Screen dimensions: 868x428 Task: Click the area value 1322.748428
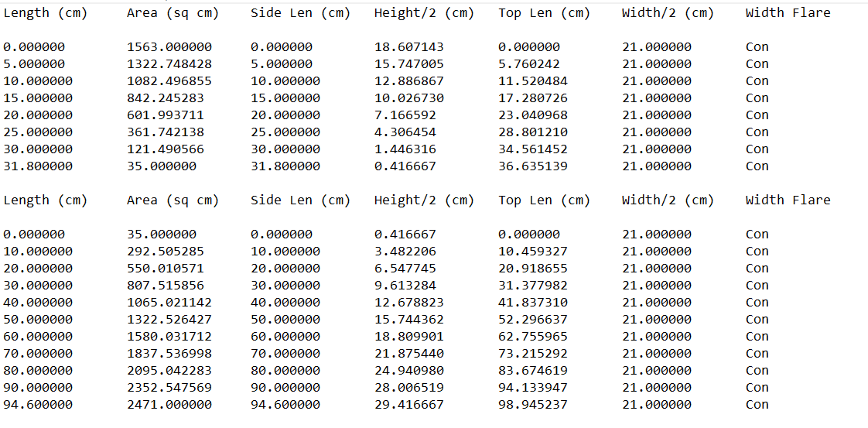[169, 64]
